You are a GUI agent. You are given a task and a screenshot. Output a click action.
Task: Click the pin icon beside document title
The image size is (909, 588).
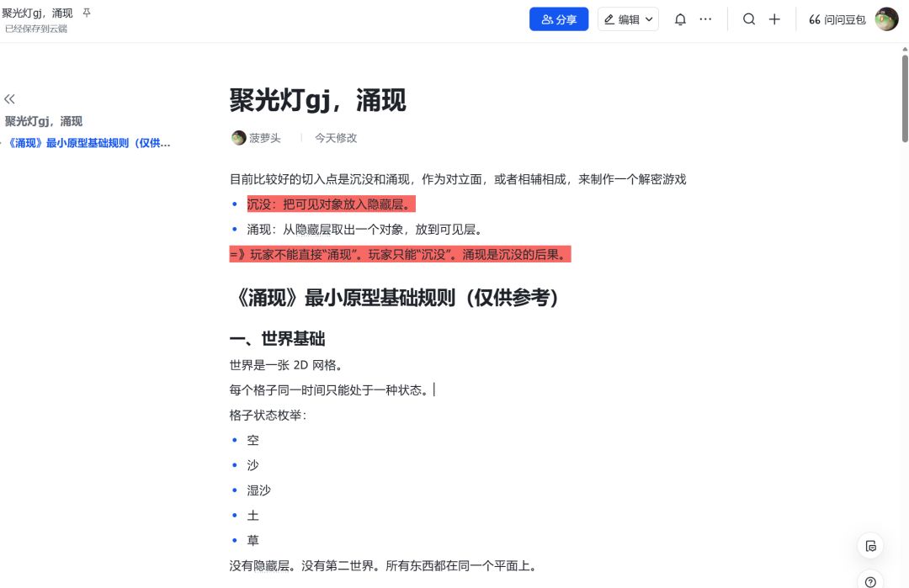click(87, 12)
